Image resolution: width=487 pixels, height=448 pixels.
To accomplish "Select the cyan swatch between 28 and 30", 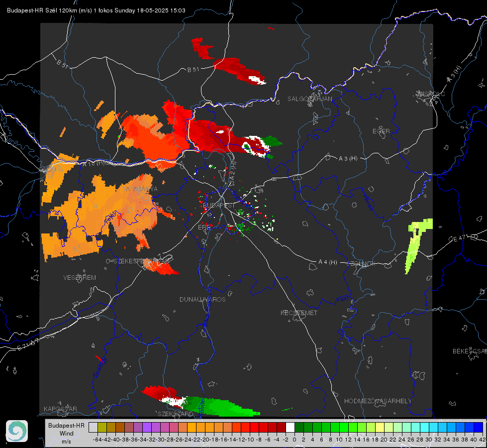I will click(425, 428).
